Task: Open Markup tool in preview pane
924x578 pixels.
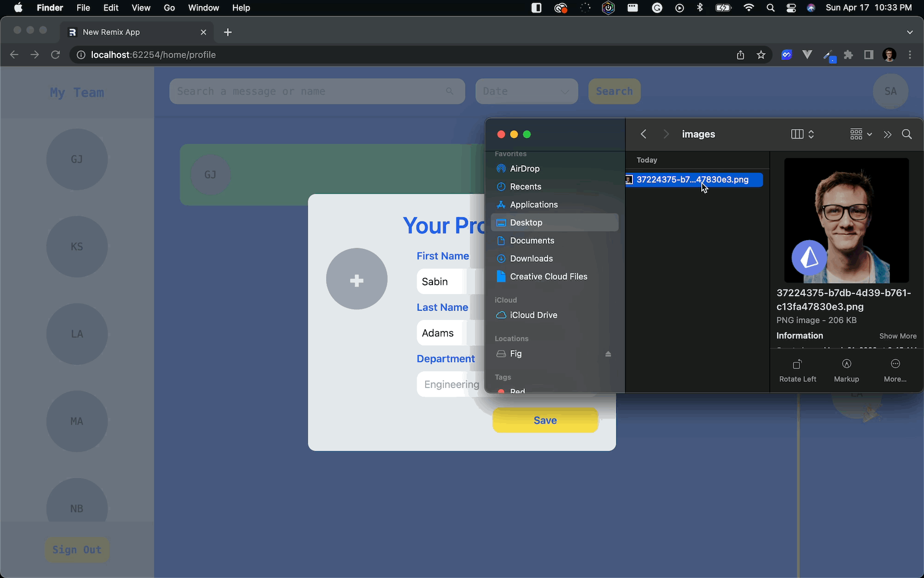Action: point(846,364)
